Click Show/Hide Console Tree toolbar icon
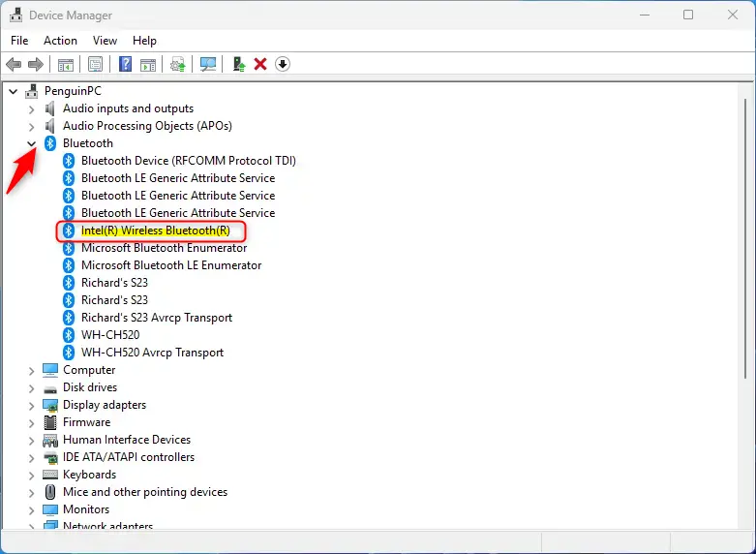756x554 pixels. point(66,64)
